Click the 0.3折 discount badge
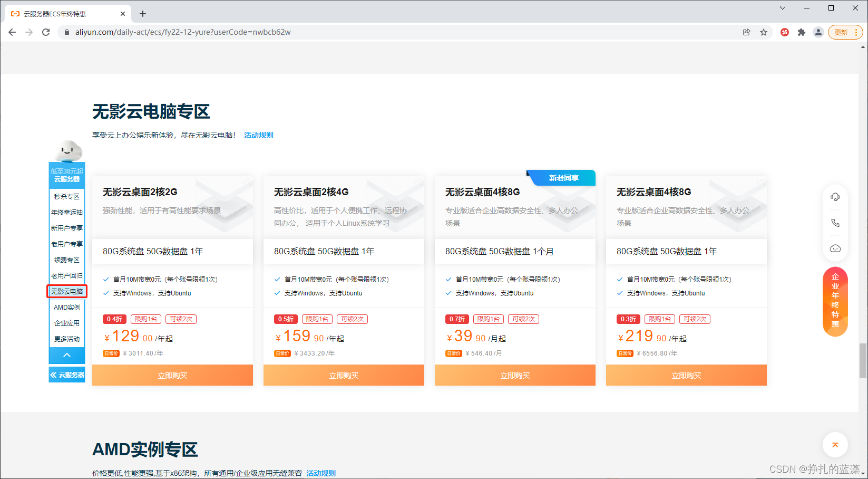This screenshot has height=479, width=868. point(628,319)
